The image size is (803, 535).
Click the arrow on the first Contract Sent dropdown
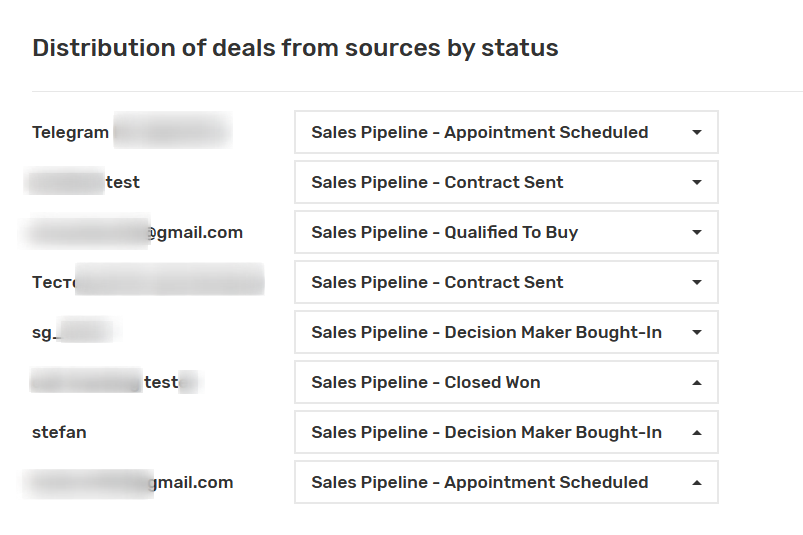pyautogui.click(x=697, y=182)
